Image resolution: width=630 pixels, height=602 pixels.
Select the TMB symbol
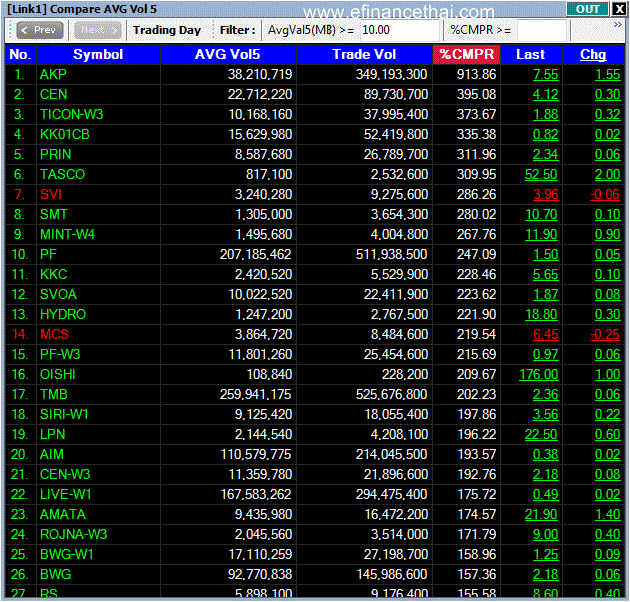53,394
